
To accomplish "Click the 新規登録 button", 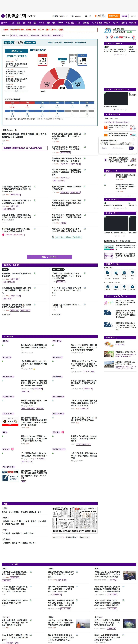I will coord(124,16).
